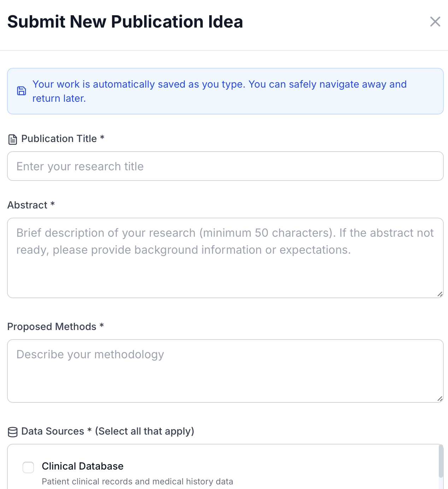
Task: Click the Abstract field label
Action: click(31, 205)
